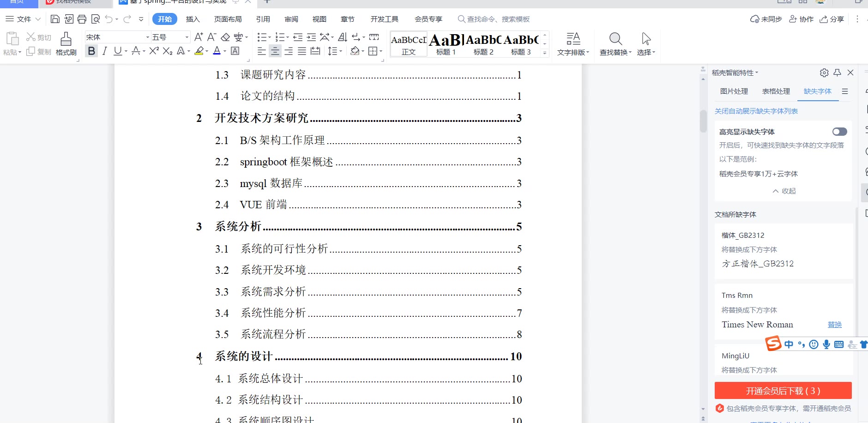Toggle Italic formatting

(105, 51)
